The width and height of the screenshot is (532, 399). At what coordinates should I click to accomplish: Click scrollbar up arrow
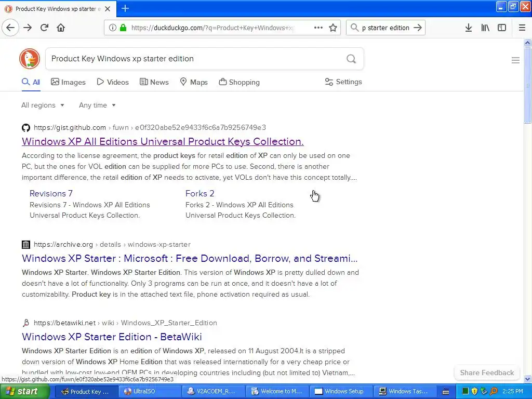coord(527,43)
